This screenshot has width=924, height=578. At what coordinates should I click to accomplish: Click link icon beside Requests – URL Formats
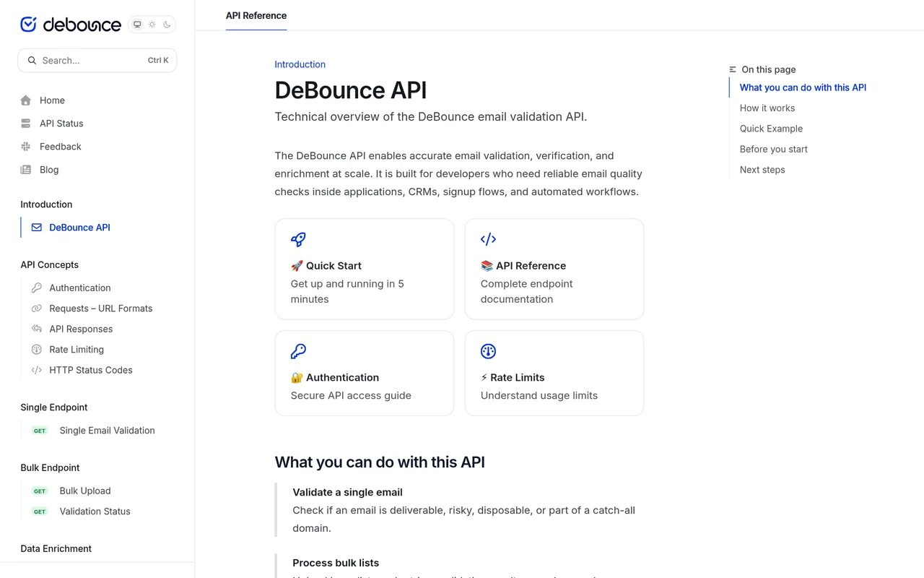37,309
